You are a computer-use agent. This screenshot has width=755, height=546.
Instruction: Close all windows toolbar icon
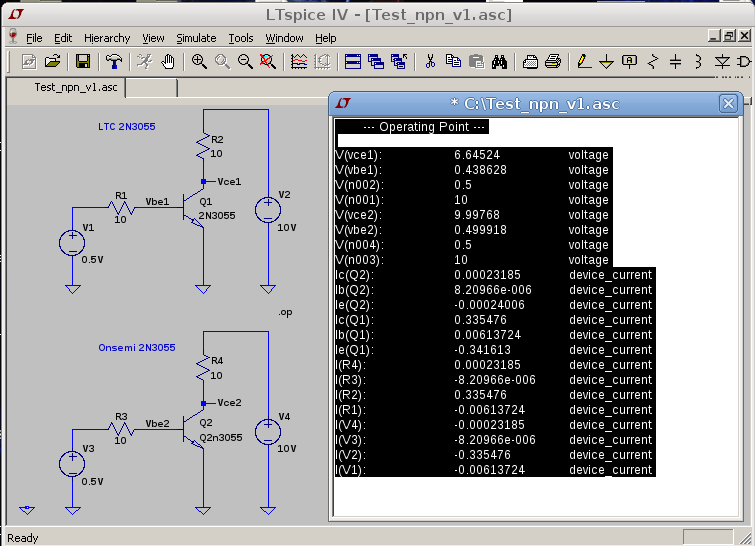tap(399, 62)
